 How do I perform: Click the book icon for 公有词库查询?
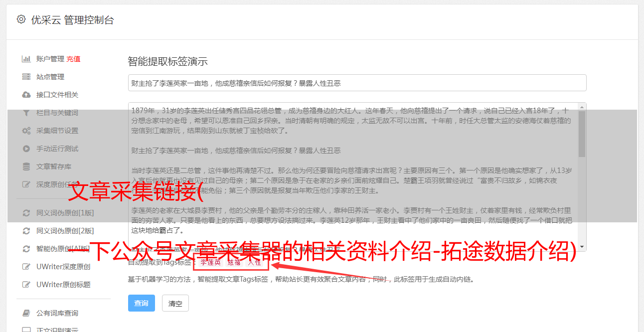point(26,313)
